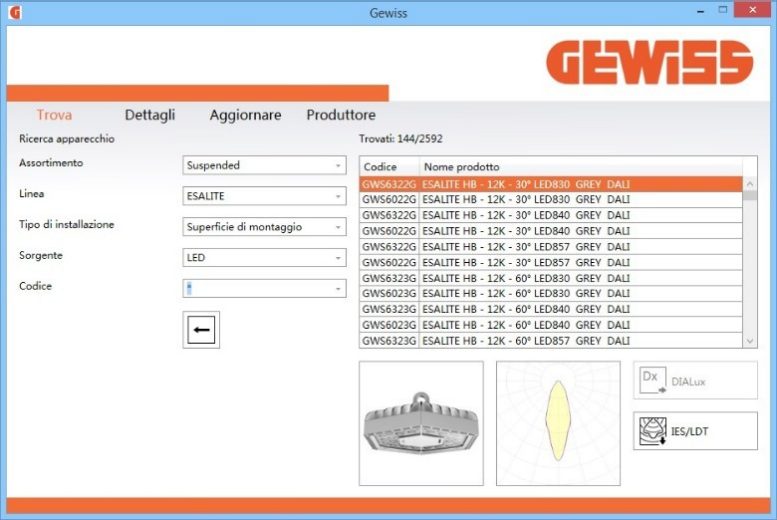Image resolution: width=777 pixels, height=520 pixels.
Task: Sort by the Codice column header
Action: (x=389, y=167)
